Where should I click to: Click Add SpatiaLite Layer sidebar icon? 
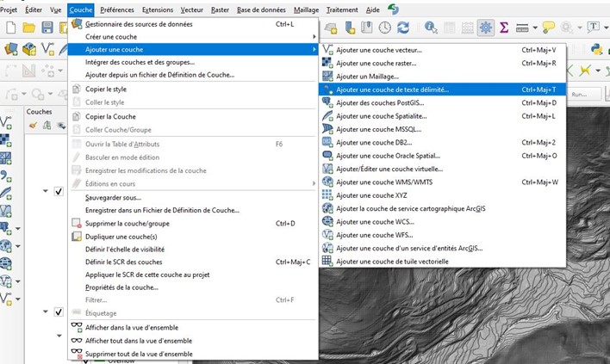point(6,193)
